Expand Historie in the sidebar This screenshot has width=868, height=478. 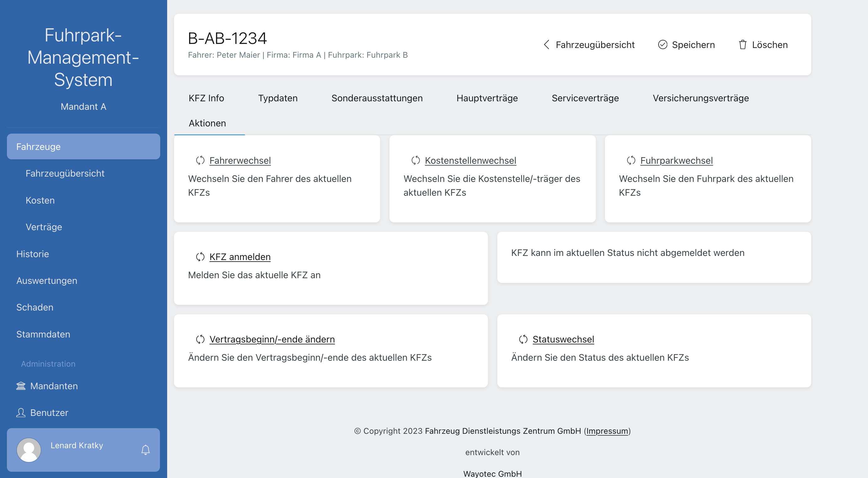click(33, 254)
